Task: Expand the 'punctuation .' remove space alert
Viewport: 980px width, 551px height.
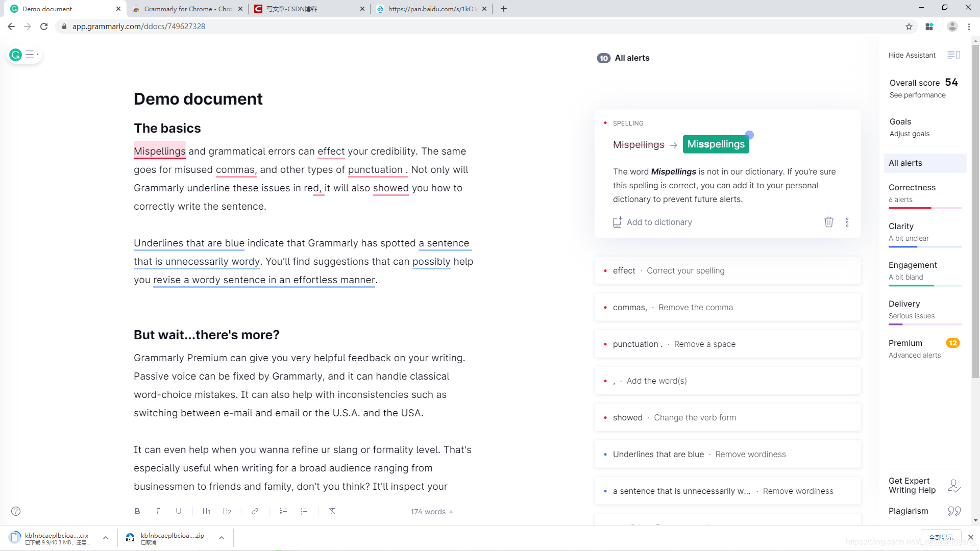Action: pos(728,344)
